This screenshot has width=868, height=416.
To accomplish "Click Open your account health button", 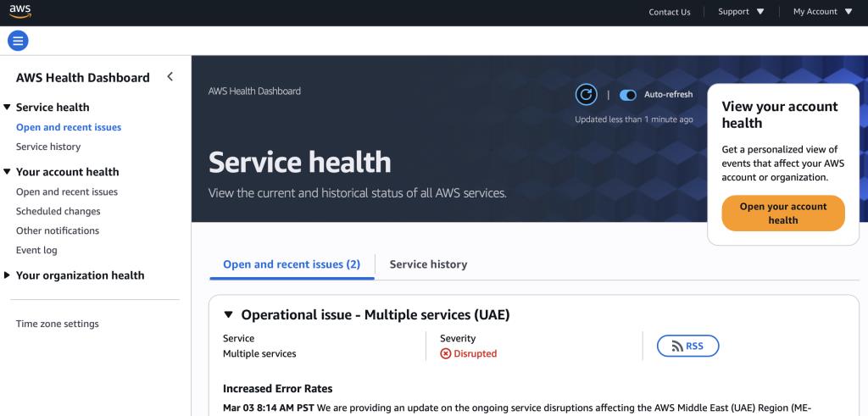I will (x=783, y=213).
